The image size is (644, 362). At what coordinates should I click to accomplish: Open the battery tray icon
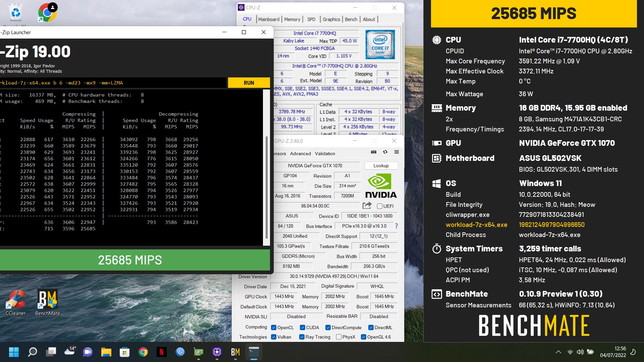coord(591,352)
